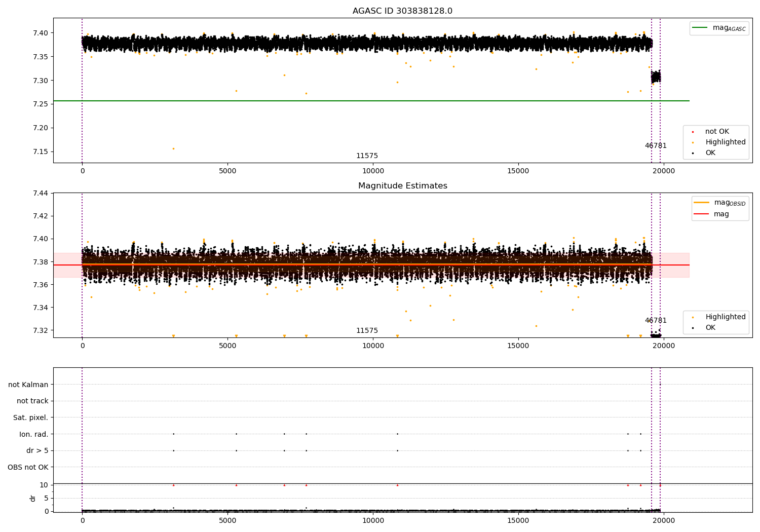The height and width of the screenshot is (532, 760).
Task: Click the 'not Kalman' row label
Action: point(28,385)
